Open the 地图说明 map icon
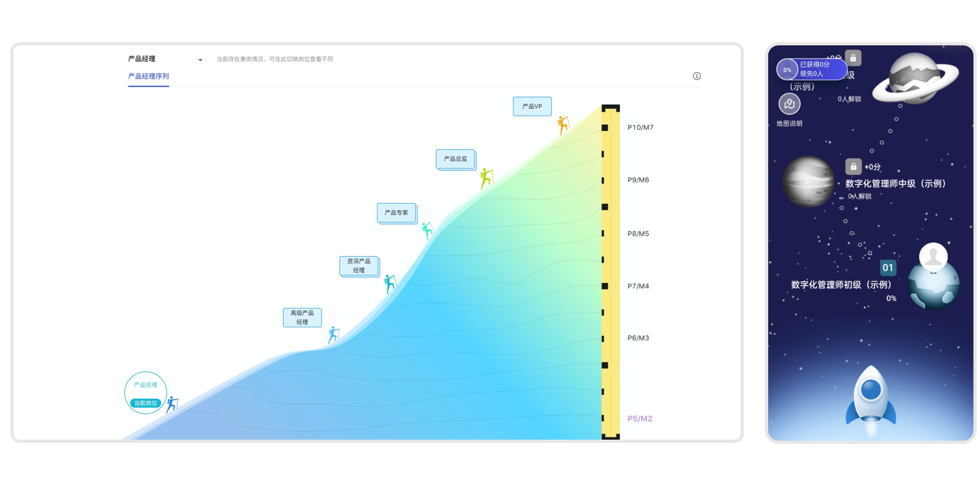 pos(789,104)
